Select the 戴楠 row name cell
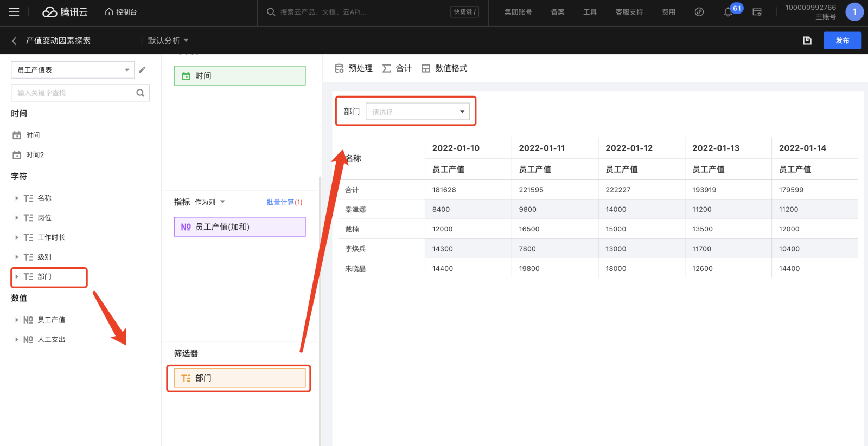868x446 pixels. click(x=352, y=229)
